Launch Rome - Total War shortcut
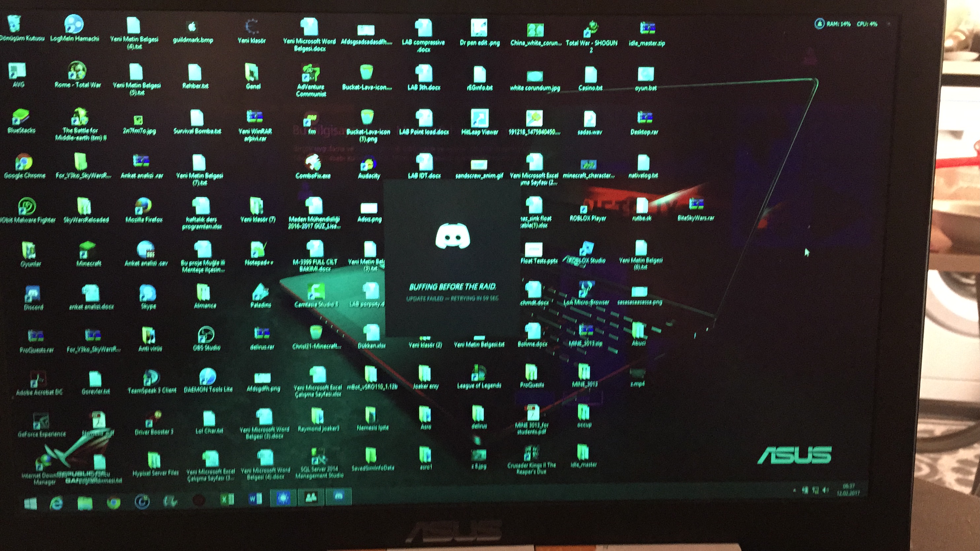980x551 pixels. coord(78,75)
